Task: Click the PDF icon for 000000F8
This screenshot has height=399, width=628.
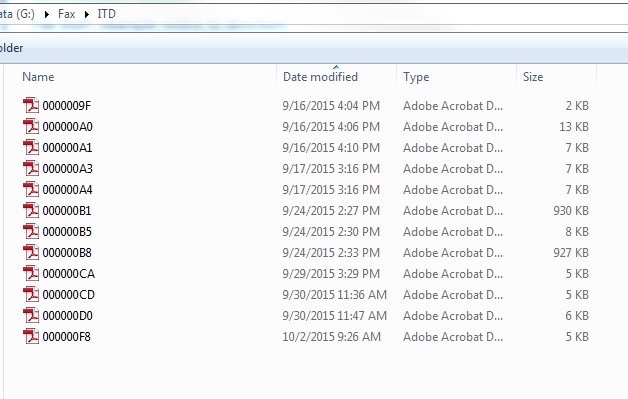Action: (31, 337)
